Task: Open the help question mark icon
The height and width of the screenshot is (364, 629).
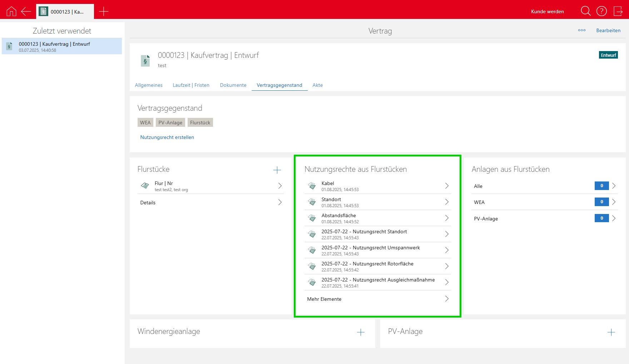Action: tap(601, 11)
